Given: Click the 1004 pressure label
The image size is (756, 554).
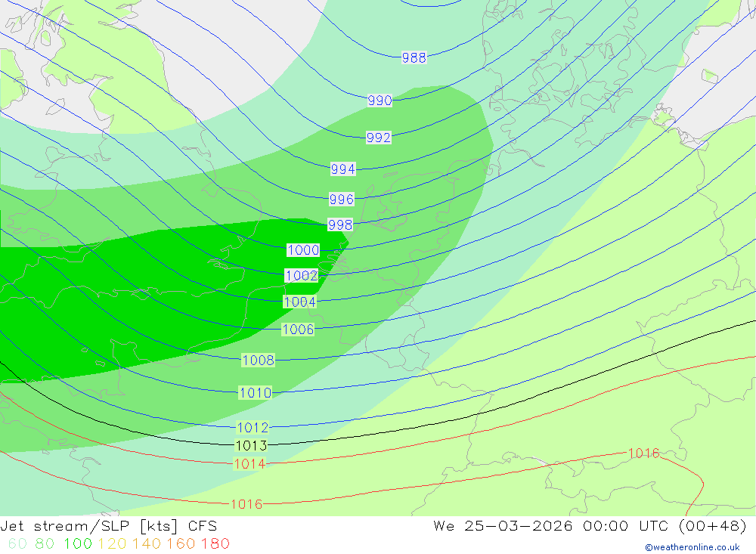Looking at the screenshot, I should [300, 302].
